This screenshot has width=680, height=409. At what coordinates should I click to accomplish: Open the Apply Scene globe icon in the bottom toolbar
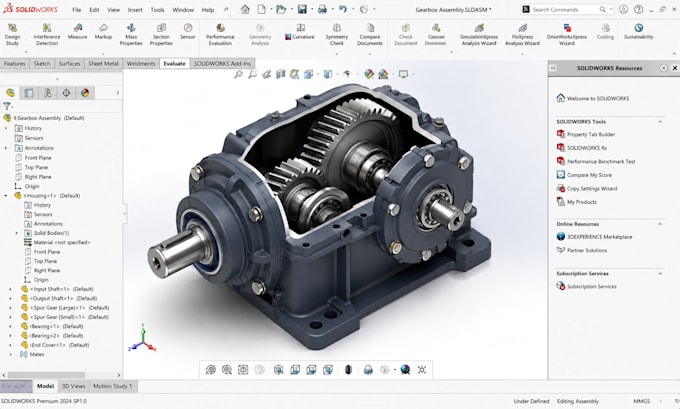click(x=405, y=370)
